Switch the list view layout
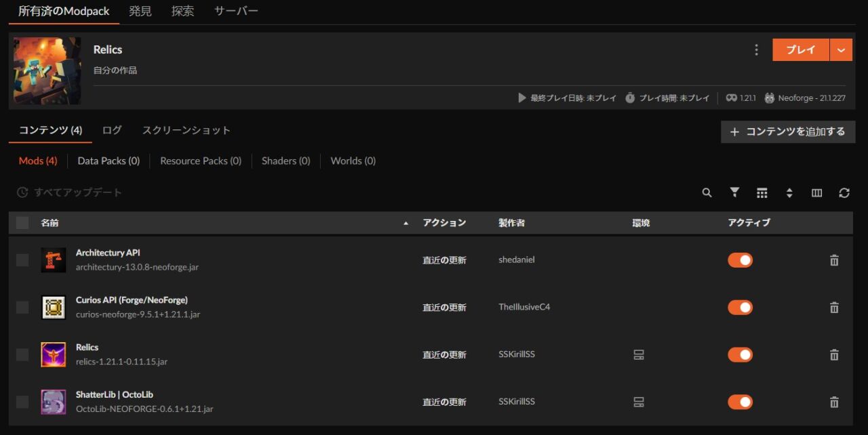Viewport: 868px width, 435px height. pyautogui.click(x=762, y=192)
